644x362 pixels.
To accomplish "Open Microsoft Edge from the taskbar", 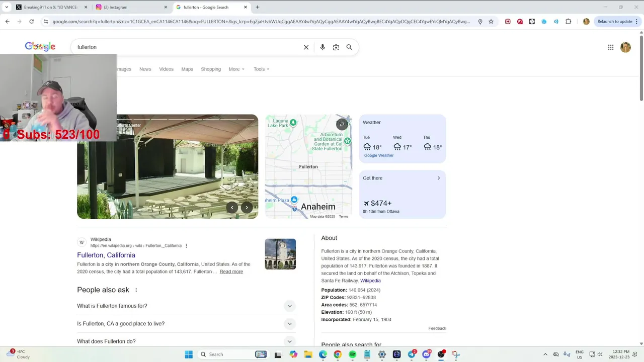I will 323,354.
